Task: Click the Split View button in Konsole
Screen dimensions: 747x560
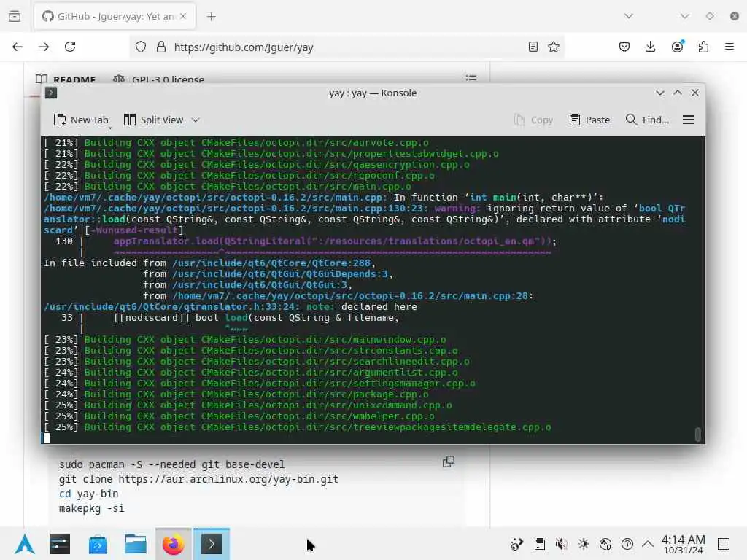Action: click(153, 120)
